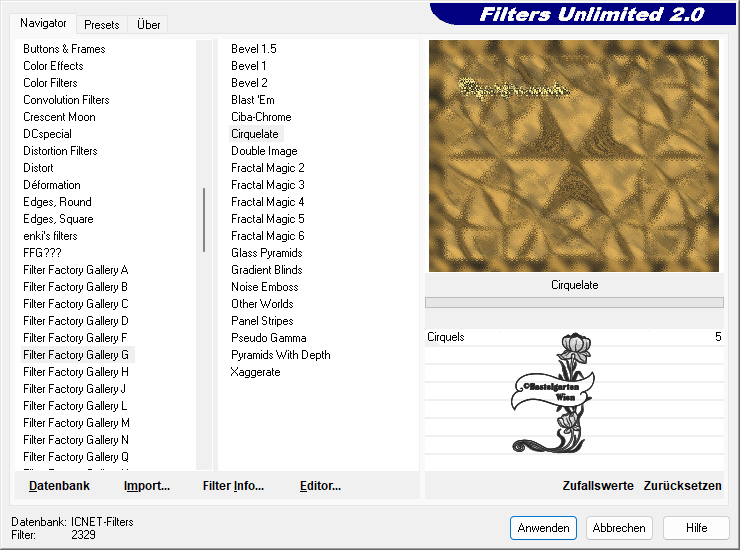
Task: Click the Cirquelate preview thumbnail
Action: click(573, 156)
